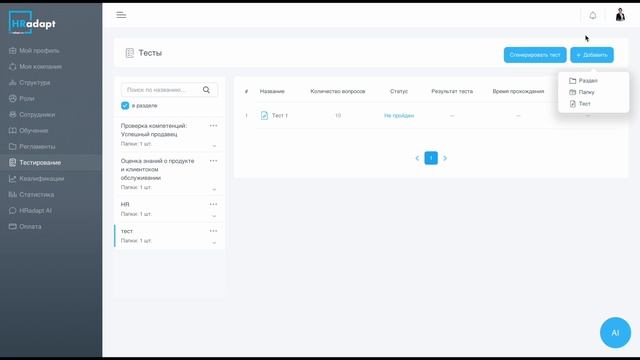The width and height of the screenshot is (640, 360).
Task: Select the тест section title
Action: [x=127, y=231]
